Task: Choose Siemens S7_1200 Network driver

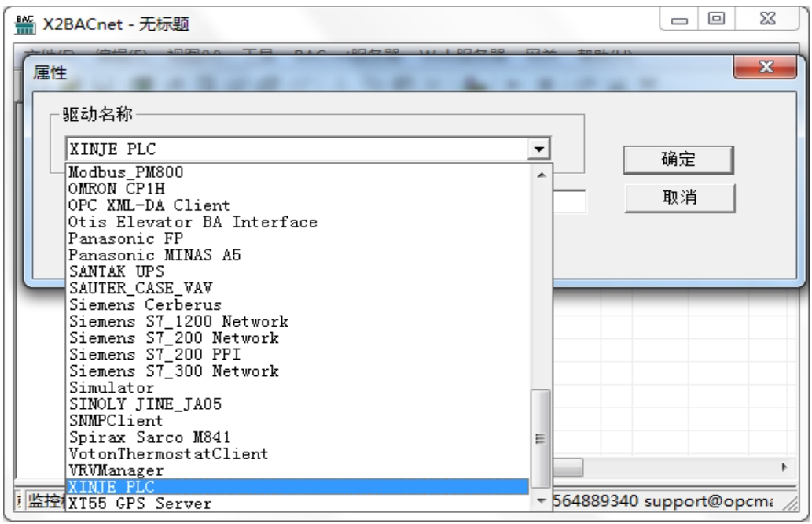Action: pyautogui.click(x=298, y=321)
